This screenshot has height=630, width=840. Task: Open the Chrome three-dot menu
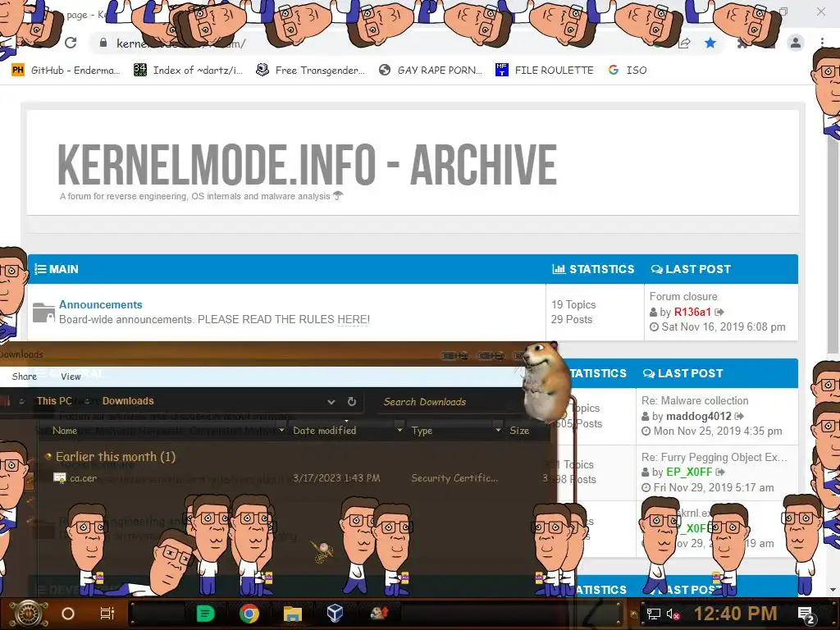click(822, 43)
